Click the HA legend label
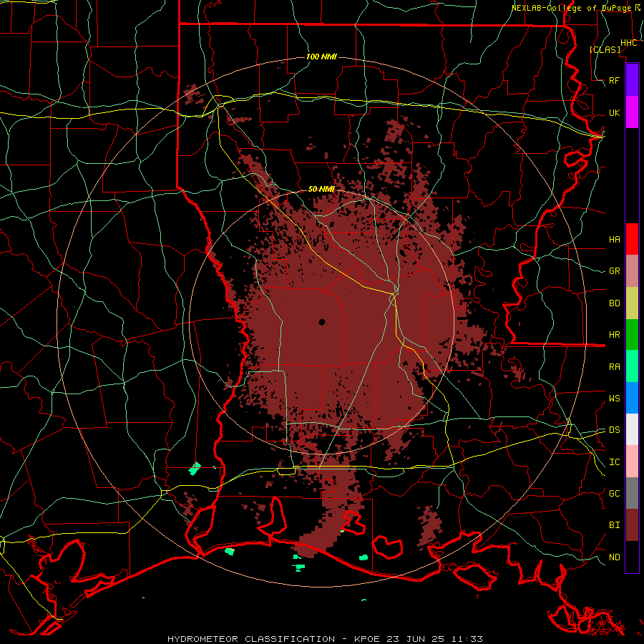Image resolution: width=644 pixels, height=644 pixels. point(615,239)
